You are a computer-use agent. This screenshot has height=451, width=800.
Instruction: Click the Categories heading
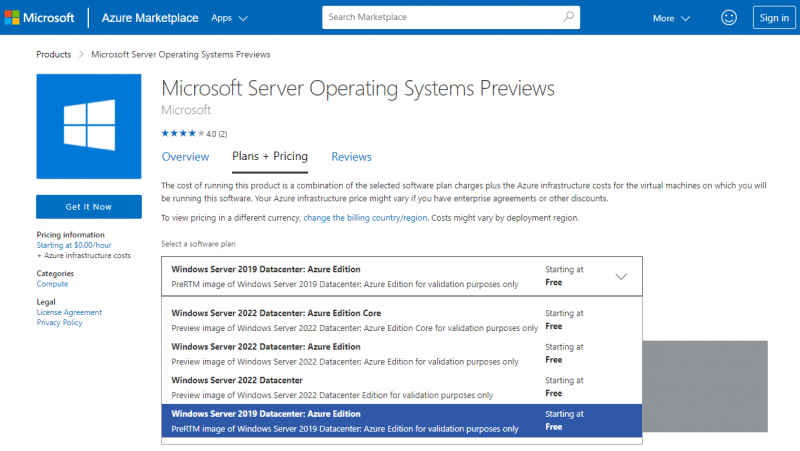coord(55,273)
